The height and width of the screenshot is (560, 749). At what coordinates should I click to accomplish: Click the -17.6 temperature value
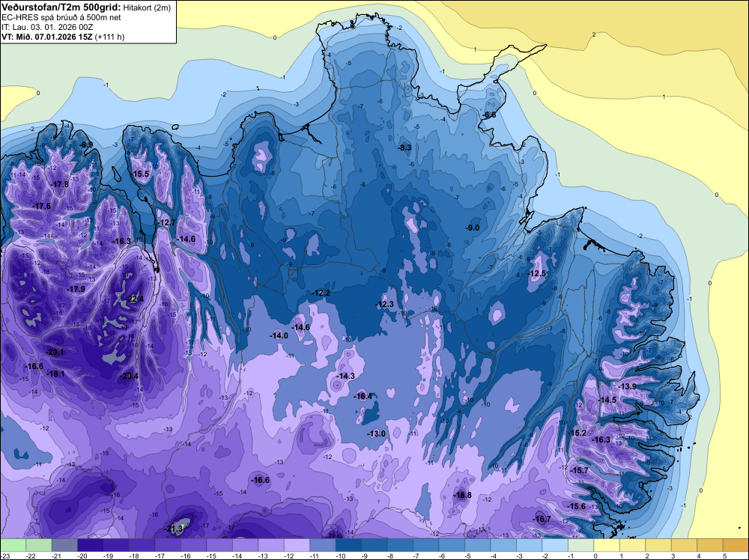42,206
